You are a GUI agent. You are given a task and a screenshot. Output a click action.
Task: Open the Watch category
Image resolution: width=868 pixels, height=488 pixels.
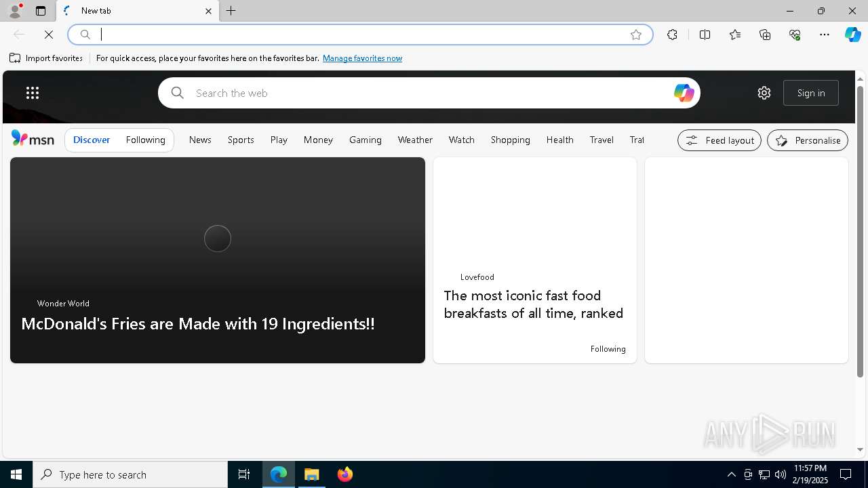point(461,140)
